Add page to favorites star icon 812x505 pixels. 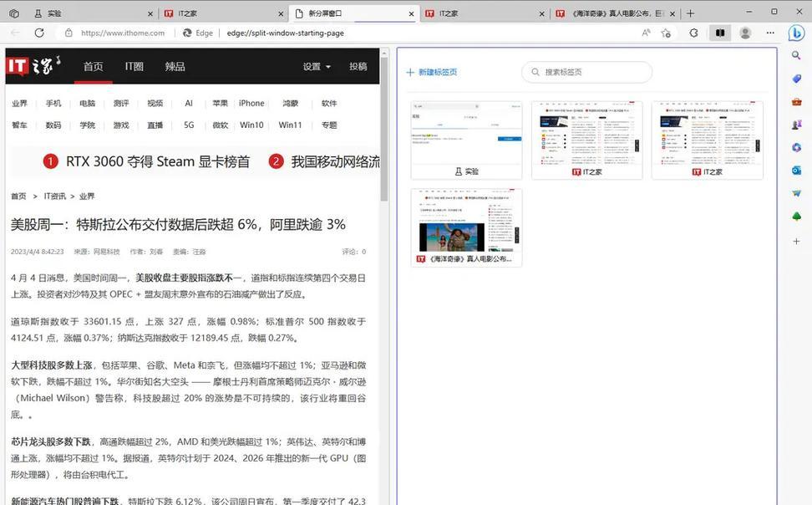666,33
